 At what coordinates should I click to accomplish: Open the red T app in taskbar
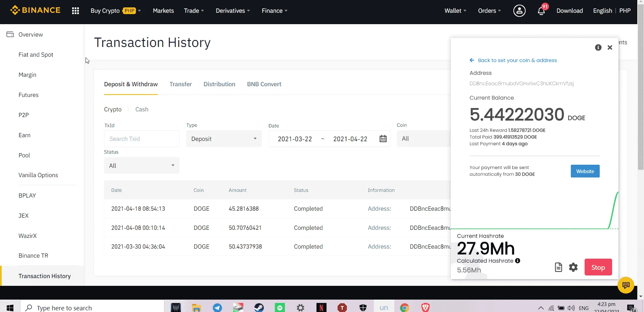tap(342, 307)
